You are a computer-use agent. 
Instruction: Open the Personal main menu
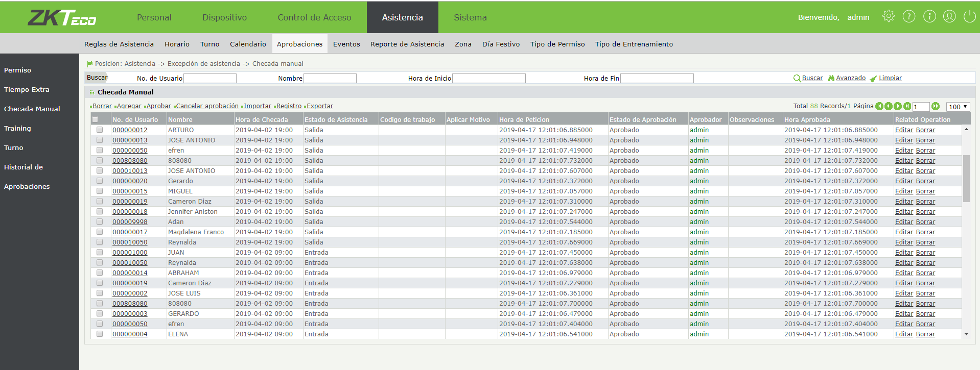tap(154, 17)
